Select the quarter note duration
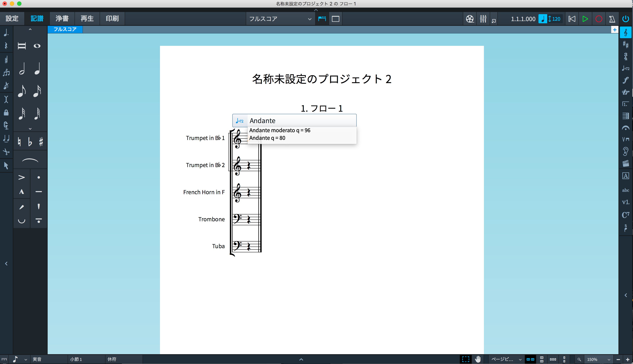Viewport: 633px width, 364px height. coord(37,68)
